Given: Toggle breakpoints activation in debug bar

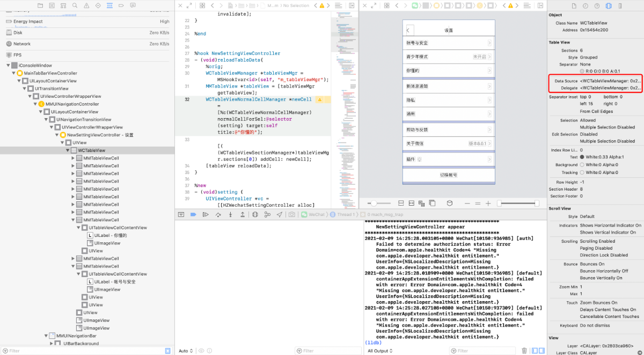Looking at the screenshot, I should (193, 214).
